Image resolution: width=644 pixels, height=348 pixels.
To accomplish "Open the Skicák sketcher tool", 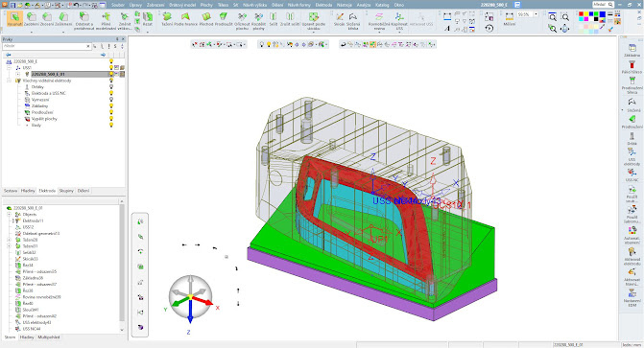I will 339,19.
